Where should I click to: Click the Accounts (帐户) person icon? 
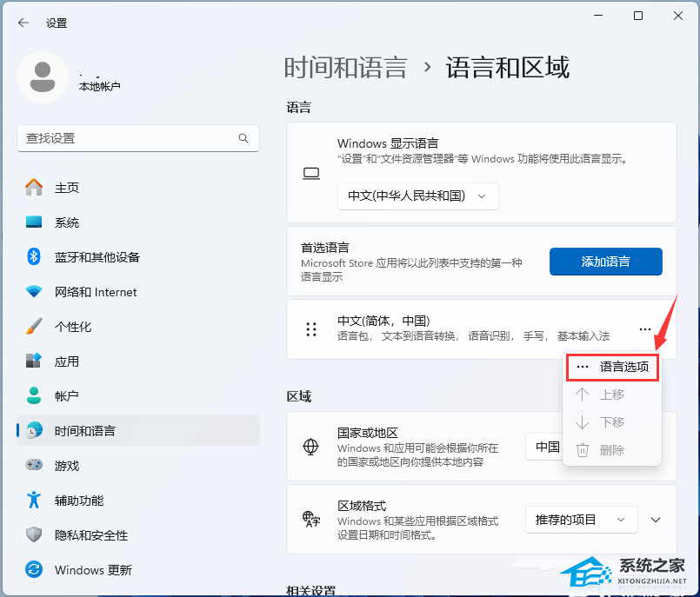pyautogui.click(x=34, y=395)
